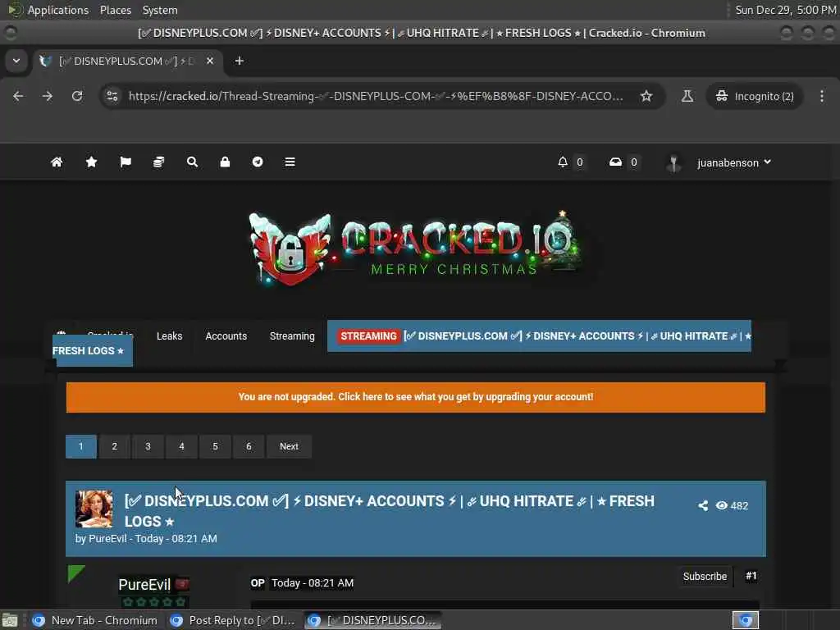Open the star favorites icon in navbar
The width and height of the screenshot is (840, 630).
(x=92, y=162)
